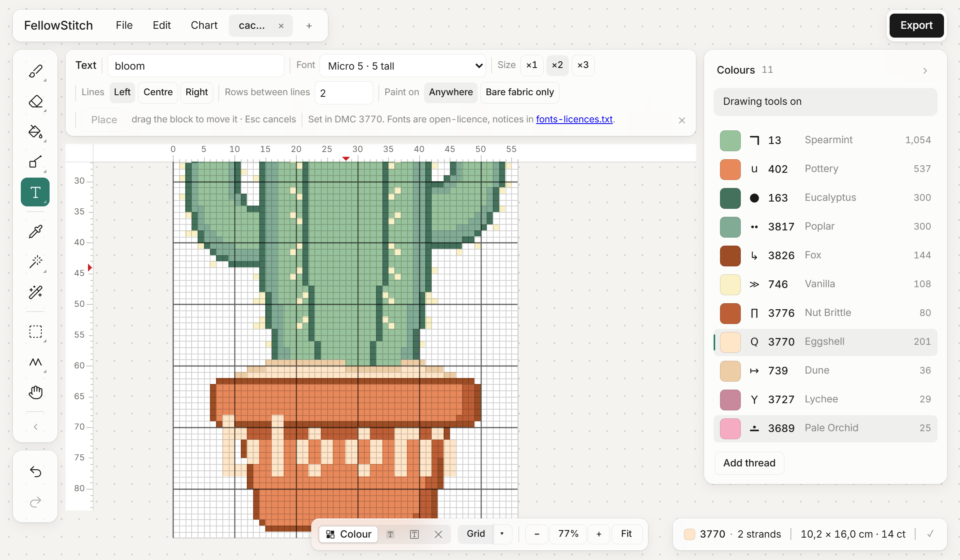This screenshot has width=960, height=560.
Task: Align text lines Centre
Action: pos(158,92)
